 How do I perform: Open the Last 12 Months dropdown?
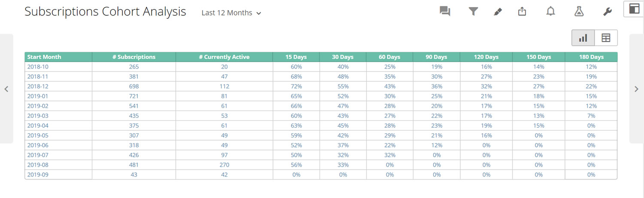[x=231, y=13]
